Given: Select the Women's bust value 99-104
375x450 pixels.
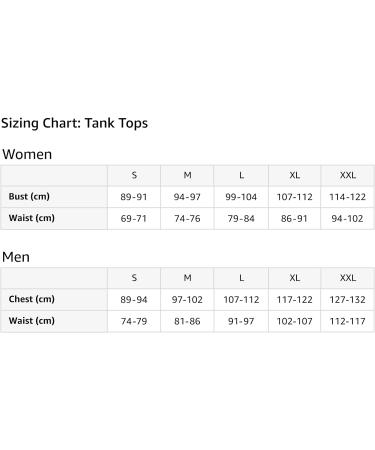Looking at the screenshot, I should (241, 197).
